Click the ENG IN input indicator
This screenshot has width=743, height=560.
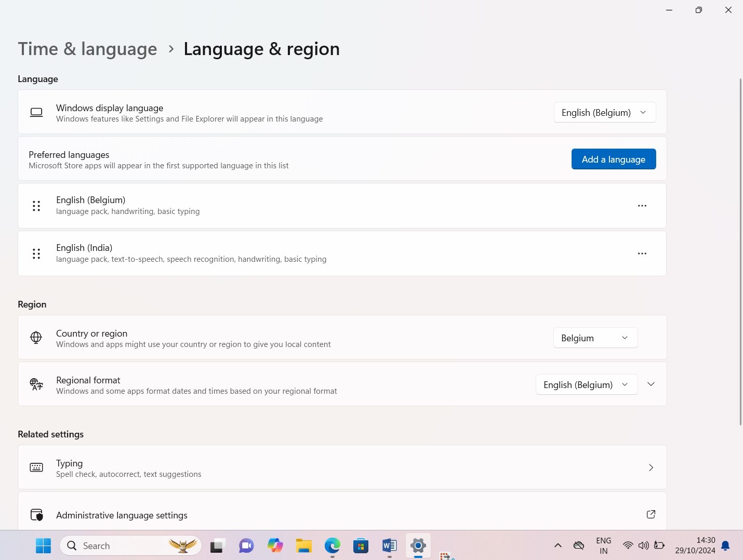(603, 545)
